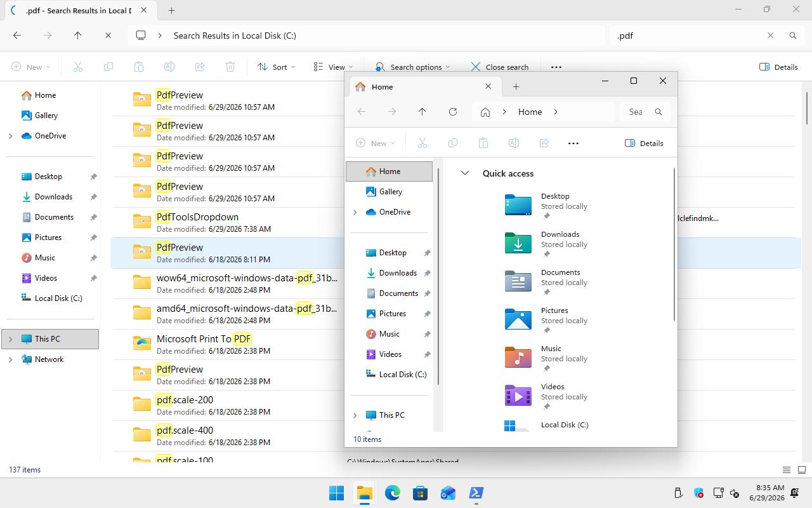The width and height of the screenshot is (812, 508).
Task: Expand OneDrive in the Home window sidebar
Action: tap(355, 212)
